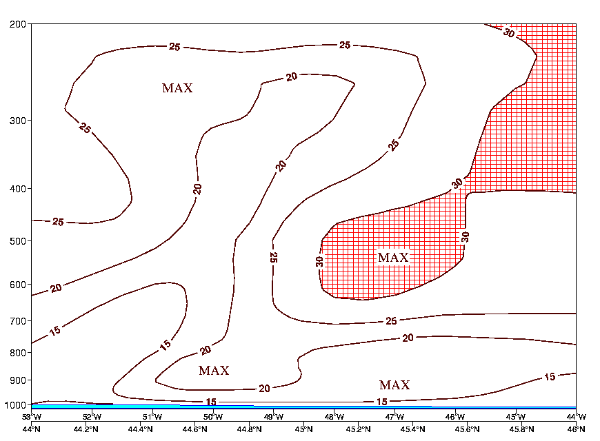Screen dimensions: 600x441
Task: Click the 1000 label on the vertical axis
Action: pos(15,405)
